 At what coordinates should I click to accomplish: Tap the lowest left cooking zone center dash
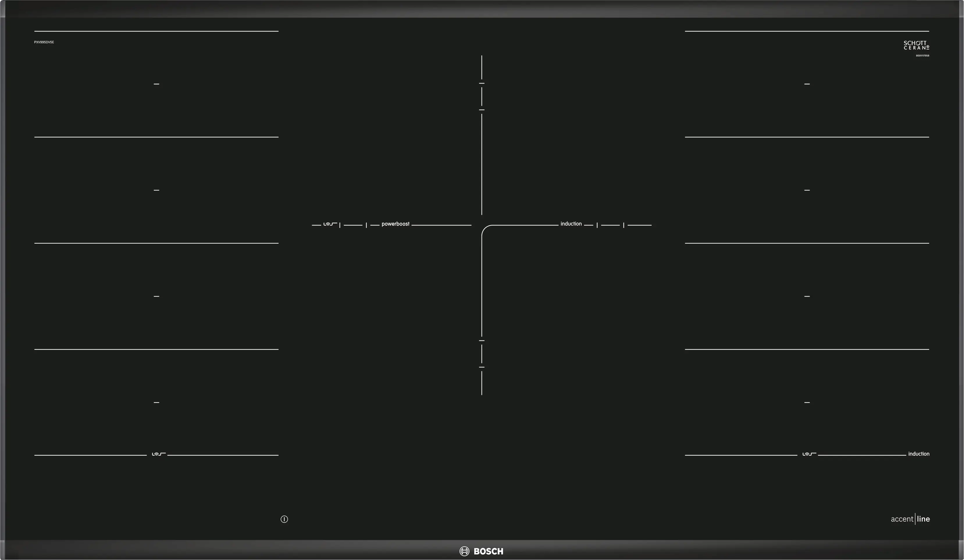[x=156, y=402]
